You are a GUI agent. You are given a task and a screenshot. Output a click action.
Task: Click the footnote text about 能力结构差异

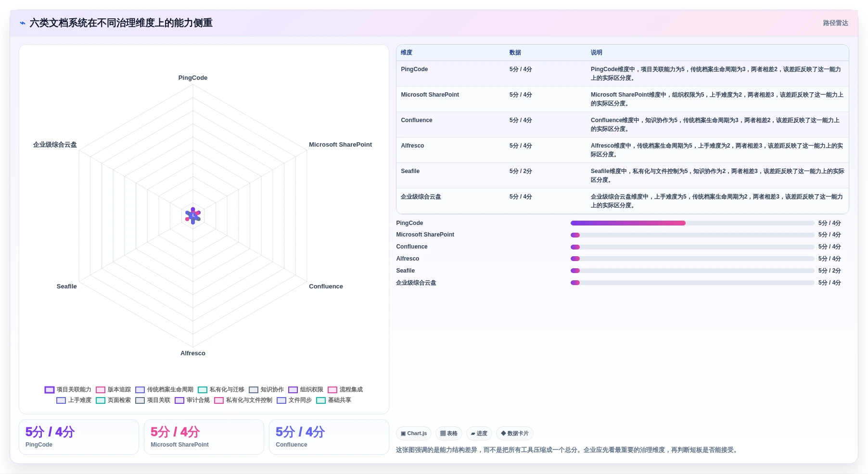tap(568, 450)
